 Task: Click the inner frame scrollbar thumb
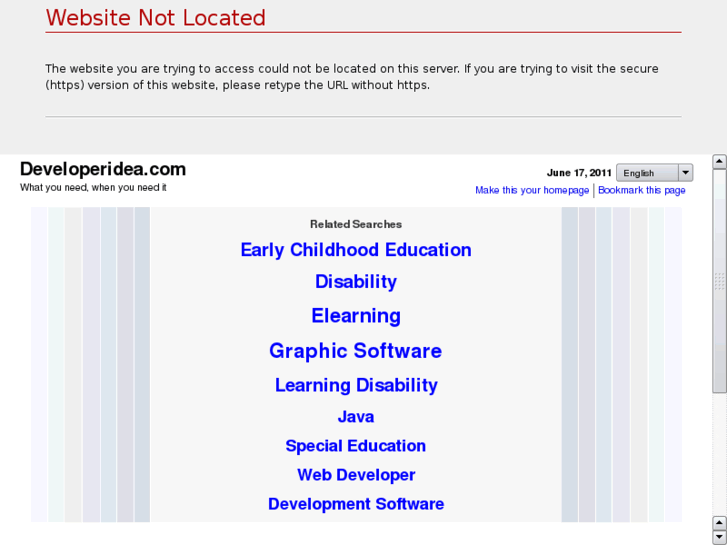719,281
